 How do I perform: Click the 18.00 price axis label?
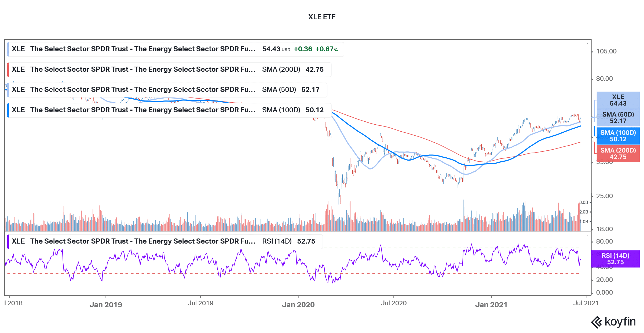pyautogui.click(x=604, y=229)
